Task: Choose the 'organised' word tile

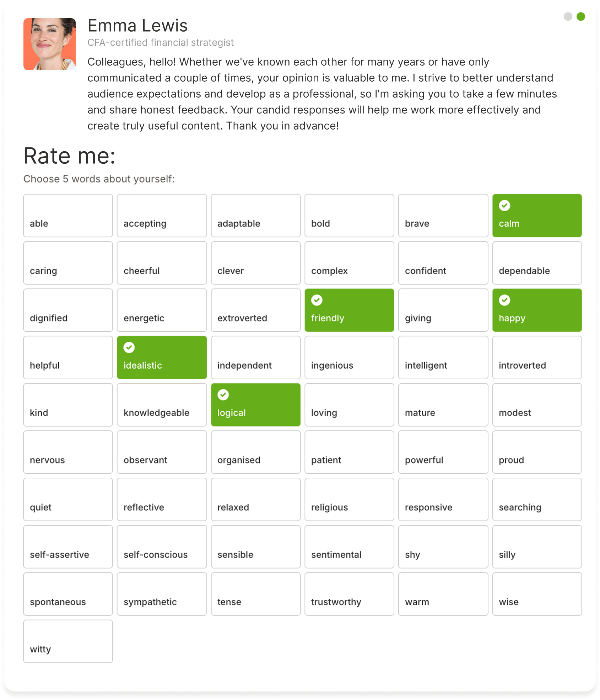Action: point(256,452)
